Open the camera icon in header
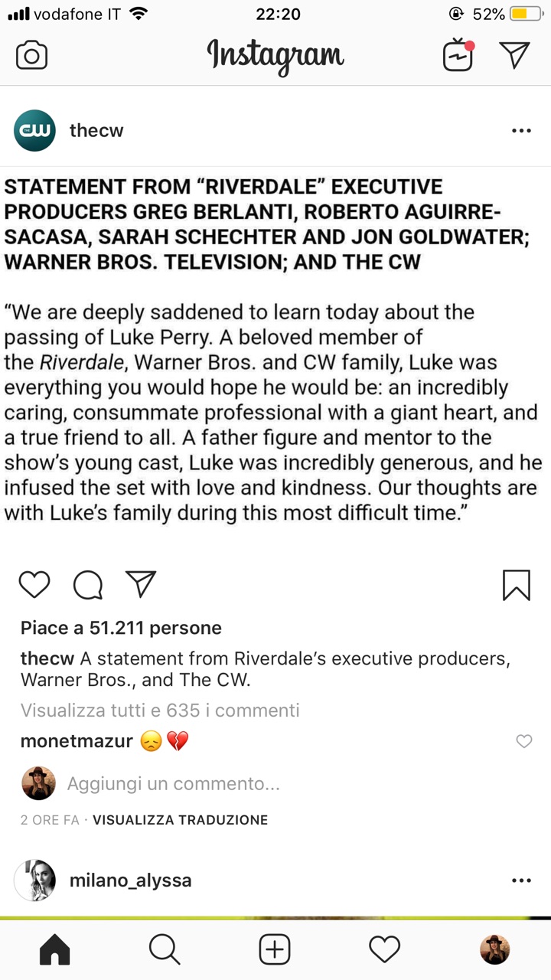551x980 pixels. pyautogui.click(x=31, y=56)
